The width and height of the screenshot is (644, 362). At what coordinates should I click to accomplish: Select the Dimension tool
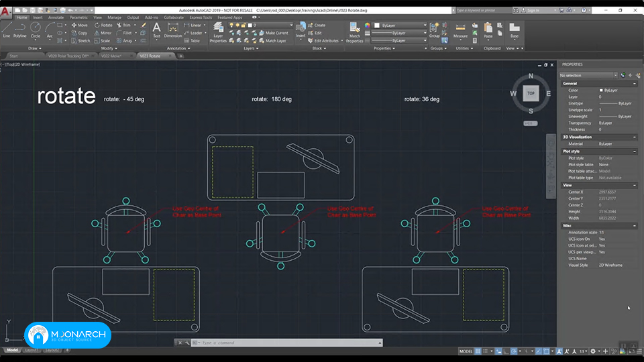[173, 30]
